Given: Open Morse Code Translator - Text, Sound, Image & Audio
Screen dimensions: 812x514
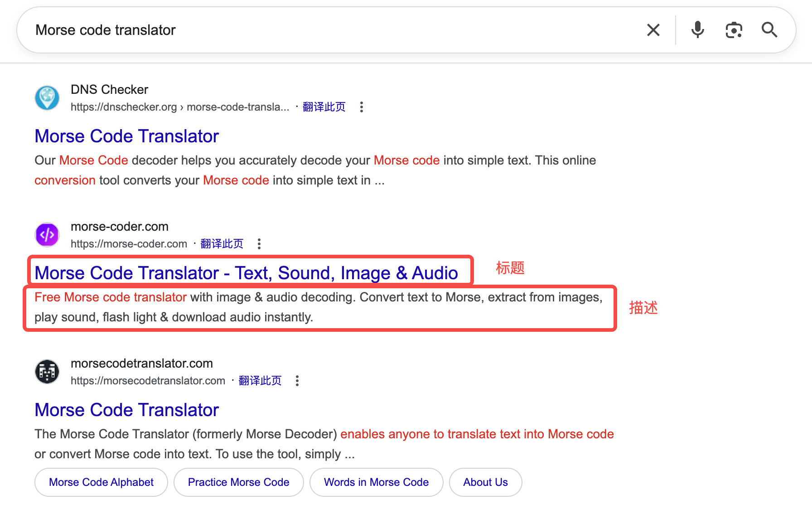Looking at the screenshot, I should click(246, 273).
